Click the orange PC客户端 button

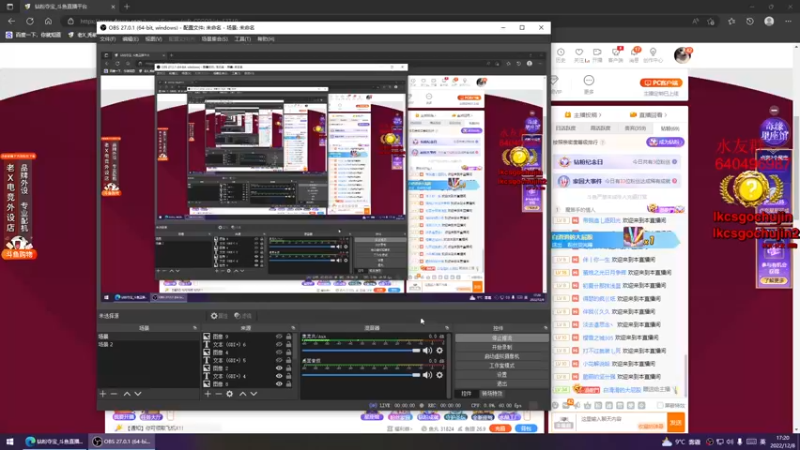pyautogui.click(x=661, y=83)
